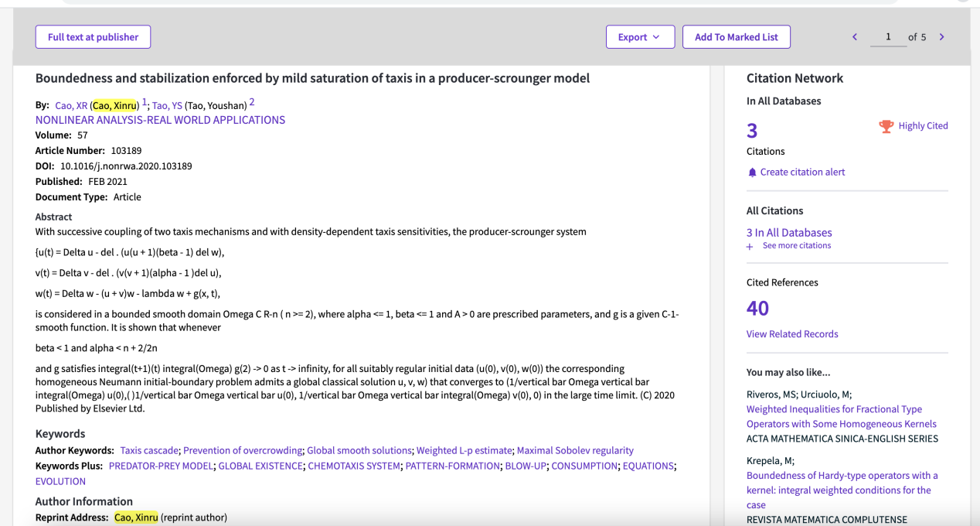This screenshot has width=980, height=526.
Task: Open Keywords Plus CONSUMPTION
Action: click(x=584, y=466)
